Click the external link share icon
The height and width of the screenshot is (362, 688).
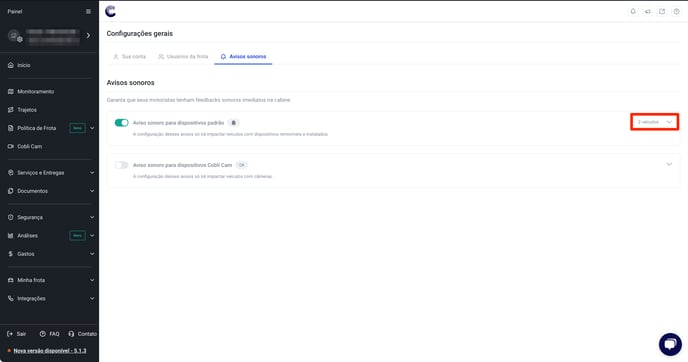point(662,11)
